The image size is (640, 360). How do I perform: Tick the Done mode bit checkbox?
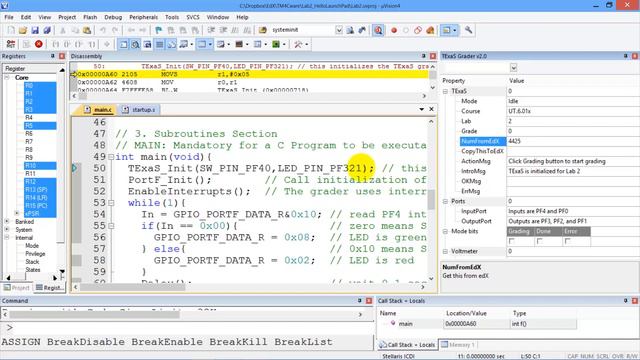pyautogui.click(x=540, y=242)
